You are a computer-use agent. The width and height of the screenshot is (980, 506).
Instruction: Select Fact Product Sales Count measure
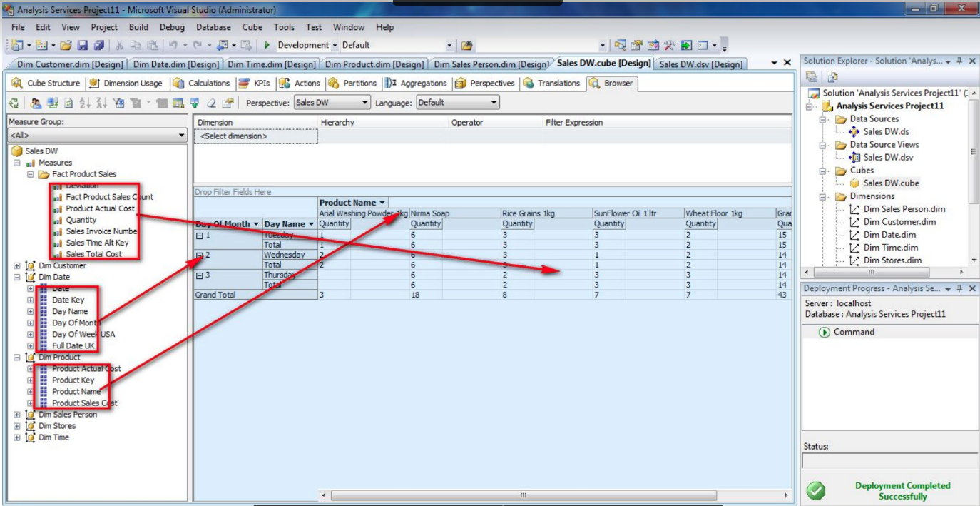(x=109, y=197)
